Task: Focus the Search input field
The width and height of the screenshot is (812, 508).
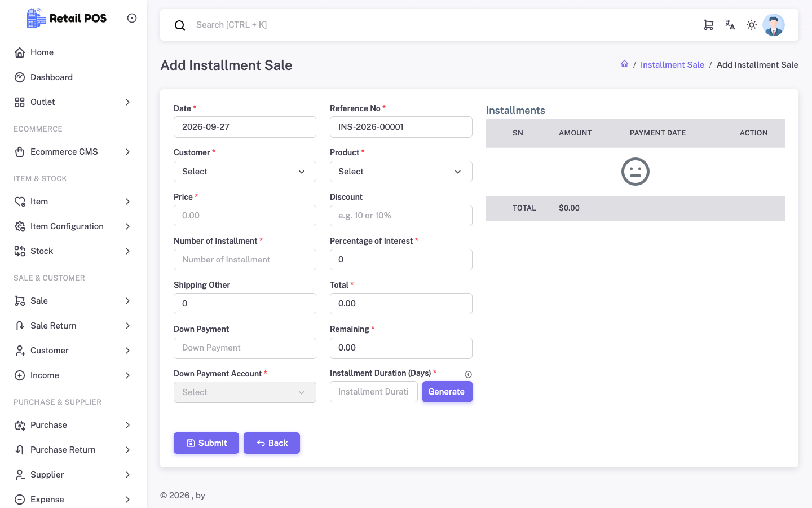Action: pos(440,25)
